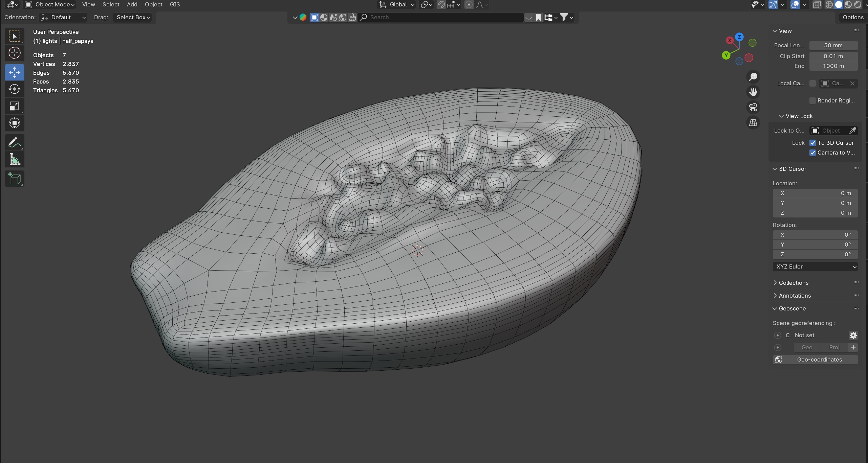Activate the Annotate pencil tool

14,143
